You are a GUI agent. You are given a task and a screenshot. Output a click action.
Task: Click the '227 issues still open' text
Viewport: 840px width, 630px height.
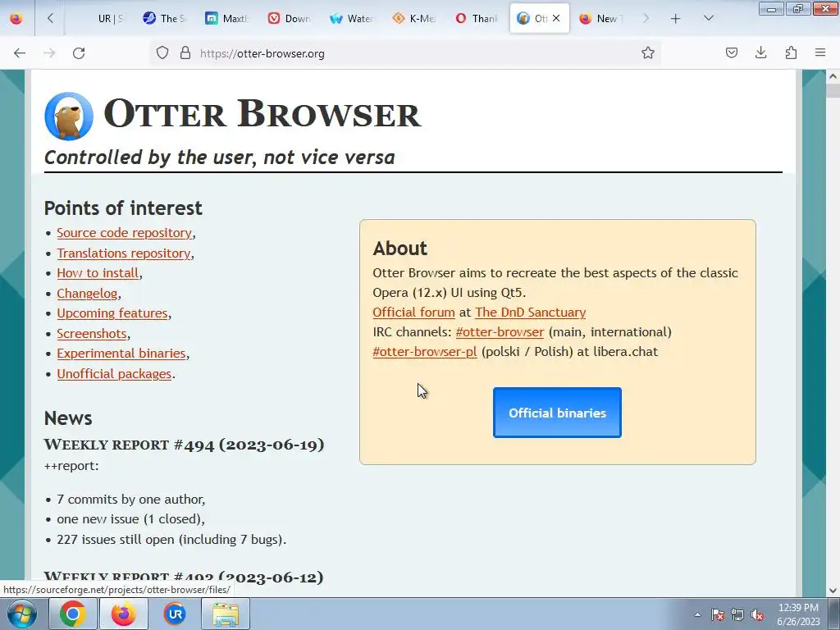click(x=171, y=540)
